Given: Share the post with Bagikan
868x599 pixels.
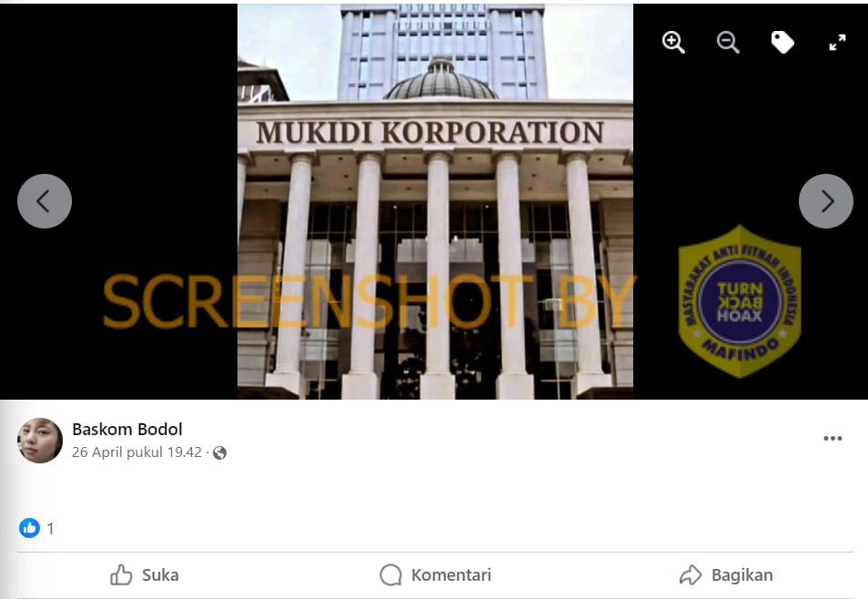Looking at the screenshot, I should click(x=726, y=575).
